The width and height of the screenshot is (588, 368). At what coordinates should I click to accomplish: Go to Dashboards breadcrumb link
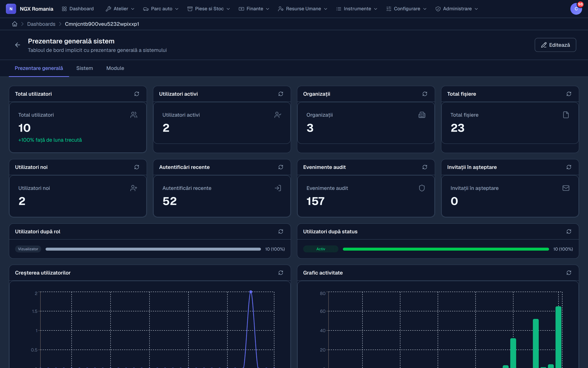coord(41,24)
